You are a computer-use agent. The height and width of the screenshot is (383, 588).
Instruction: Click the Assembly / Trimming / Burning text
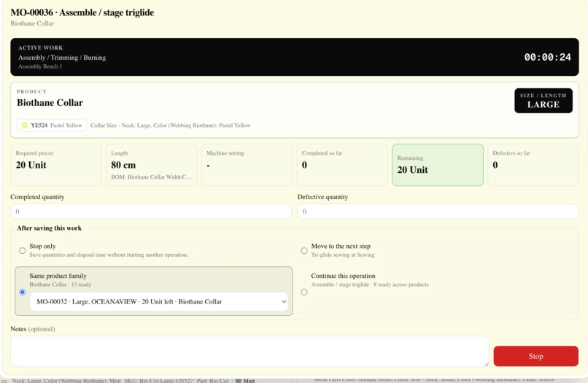point(62,58)
